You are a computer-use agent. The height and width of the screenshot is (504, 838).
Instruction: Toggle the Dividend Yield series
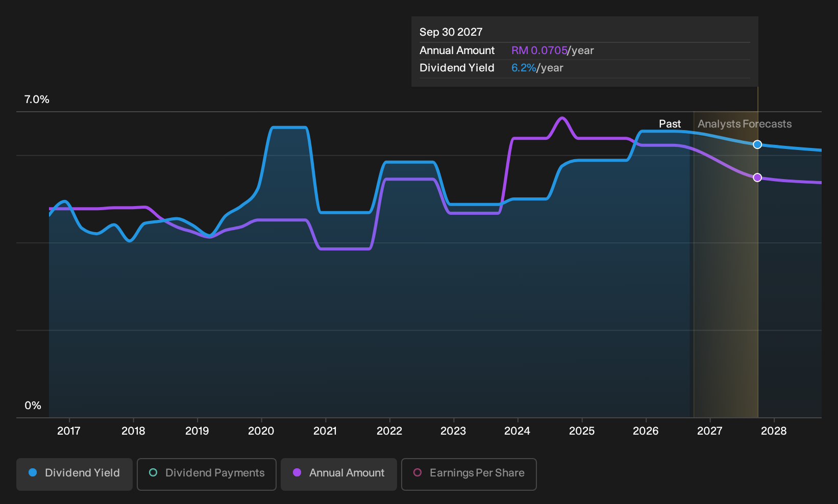(75, 474)
